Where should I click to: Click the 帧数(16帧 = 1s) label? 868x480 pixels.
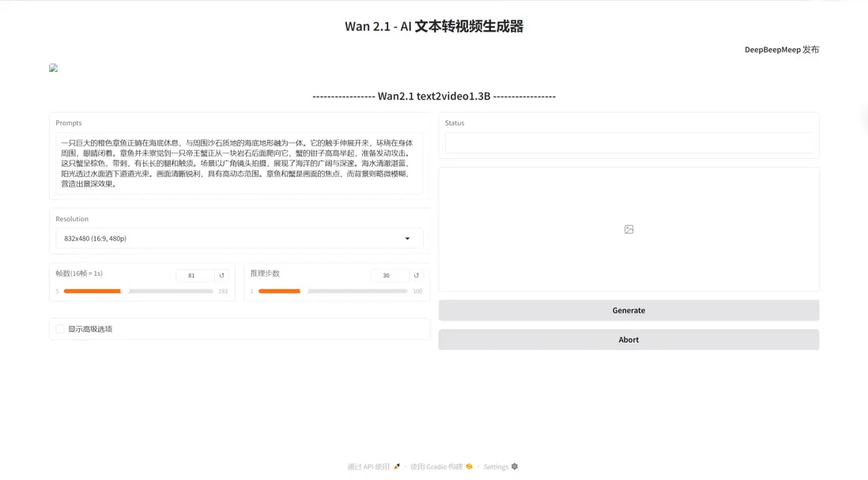click(x=79, y=273)
